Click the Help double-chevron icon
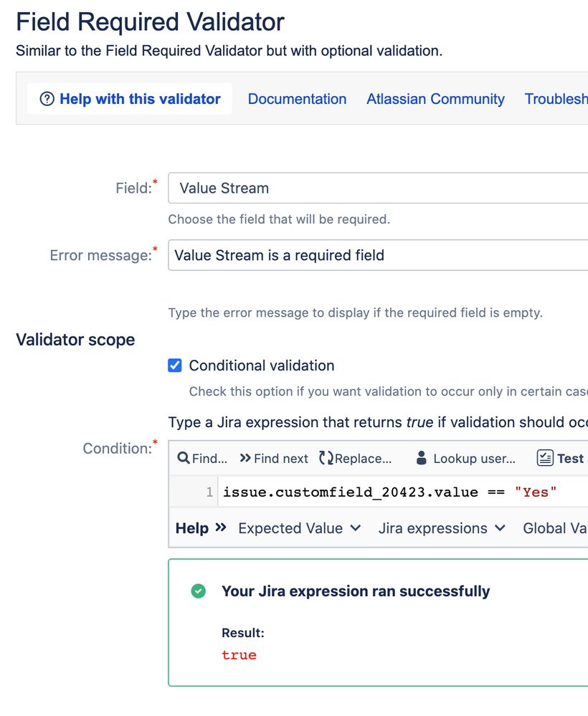588x716 pixels. (x=221, y=528)
